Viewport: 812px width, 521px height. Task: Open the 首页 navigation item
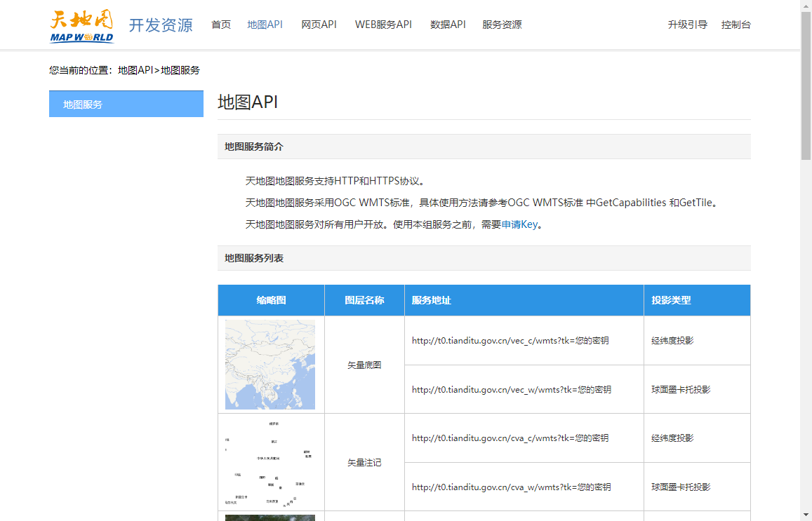point(221,25)
